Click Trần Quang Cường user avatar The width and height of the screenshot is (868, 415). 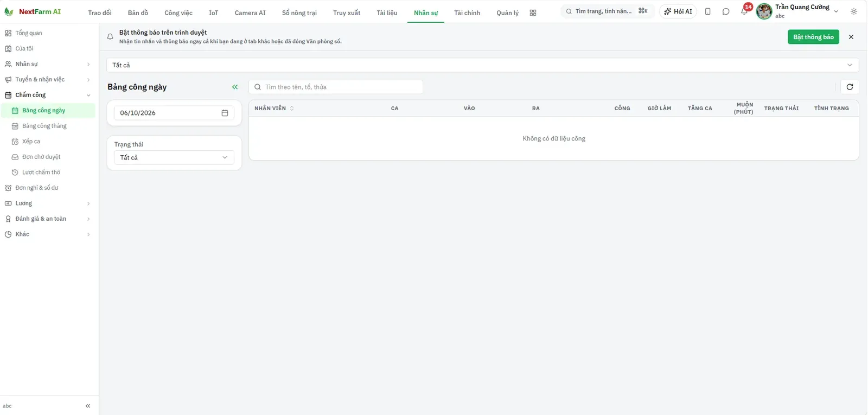point(764,11)
